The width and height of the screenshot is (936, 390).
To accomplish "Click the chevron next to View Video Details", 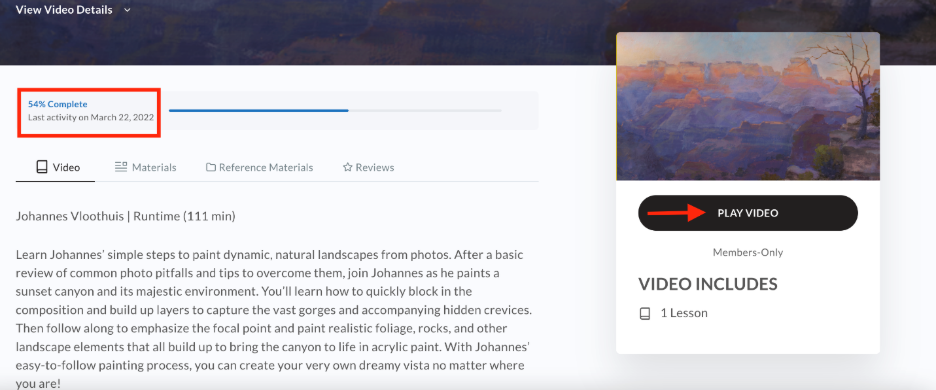I will [x=127, y=10].
